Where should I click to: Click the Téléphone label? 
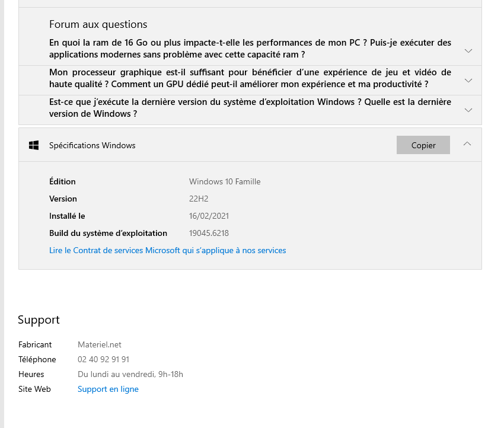pos(37,359)
